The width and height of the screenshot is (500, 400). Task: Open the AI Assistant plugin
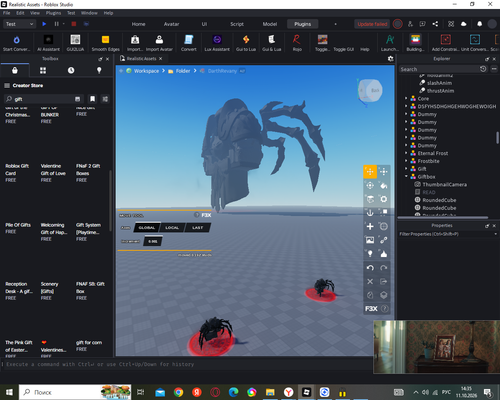(x=48, y=43)
